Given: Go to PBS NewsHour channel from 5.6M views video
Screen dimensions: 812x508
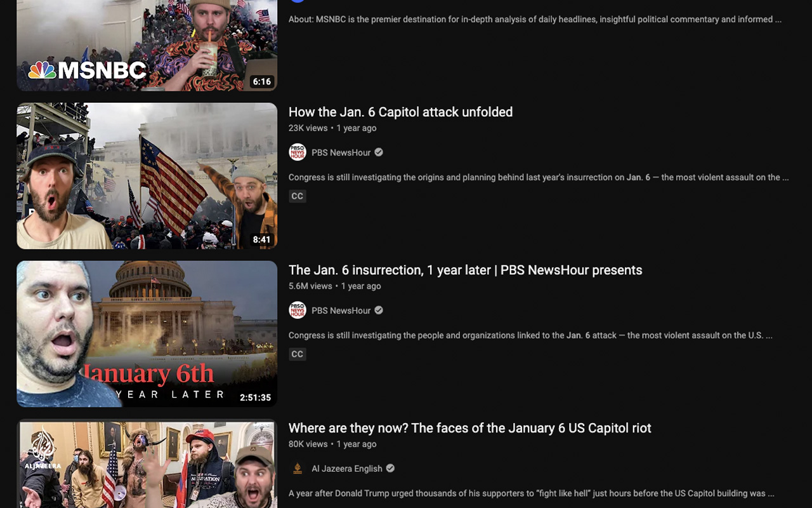Looking at the screenshot, I should point(341,311).
